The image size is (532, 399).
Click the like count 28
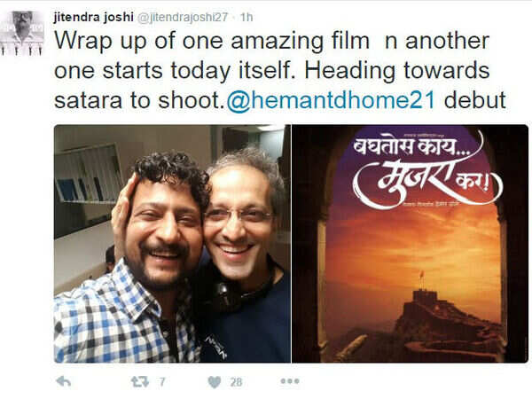pos(236,382)
